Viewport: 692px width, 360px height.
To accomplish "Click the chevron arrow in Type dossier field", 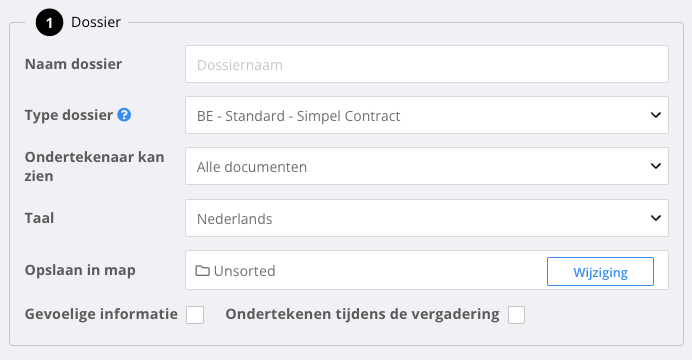I will tap(656, 115).
